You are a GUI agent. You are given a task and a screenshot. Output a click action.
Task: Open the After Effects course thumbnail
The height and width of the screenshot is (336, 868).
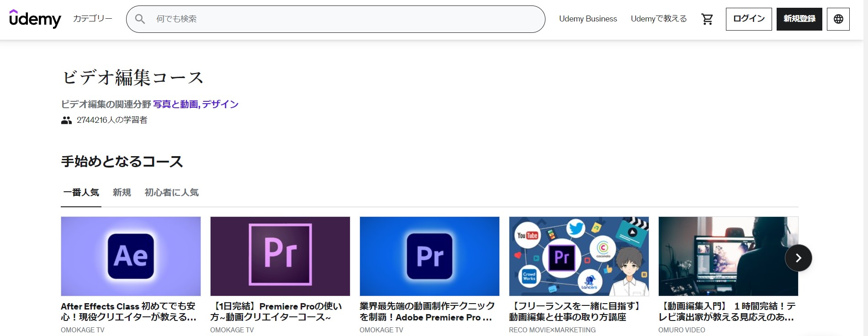131,256
